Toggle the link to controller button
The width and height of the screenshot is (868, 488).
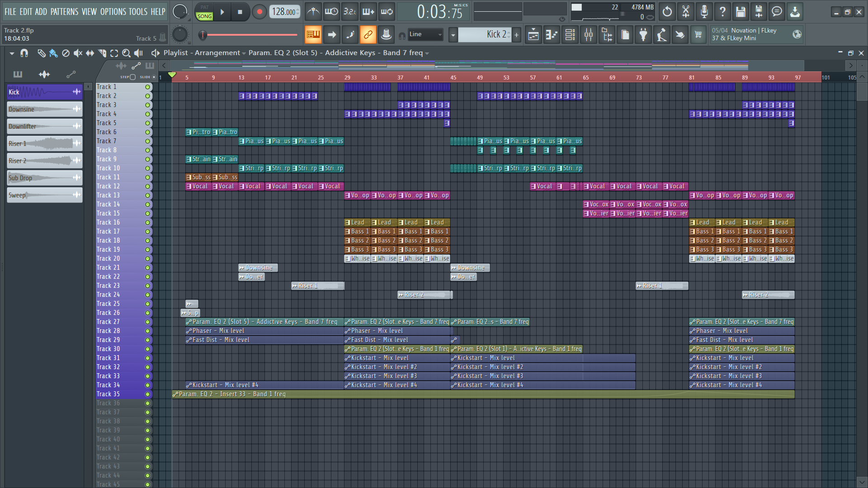click(x=368, y=35)
